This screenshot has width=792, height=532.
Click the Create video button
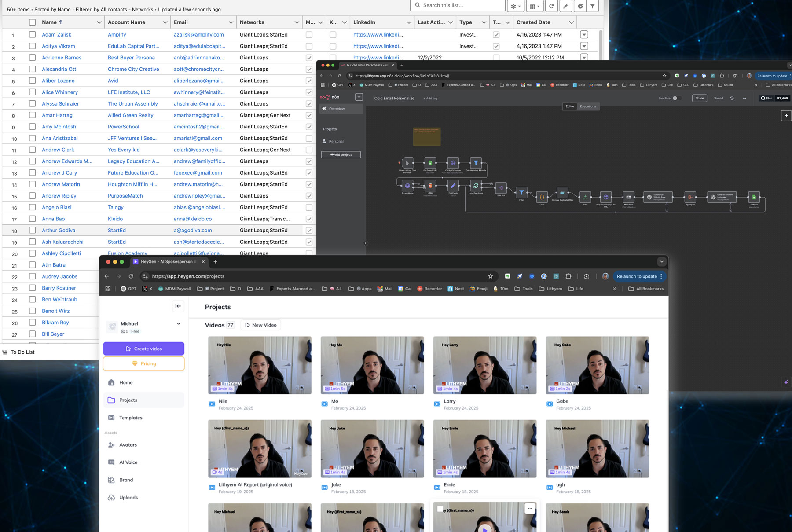pos(143,349)
